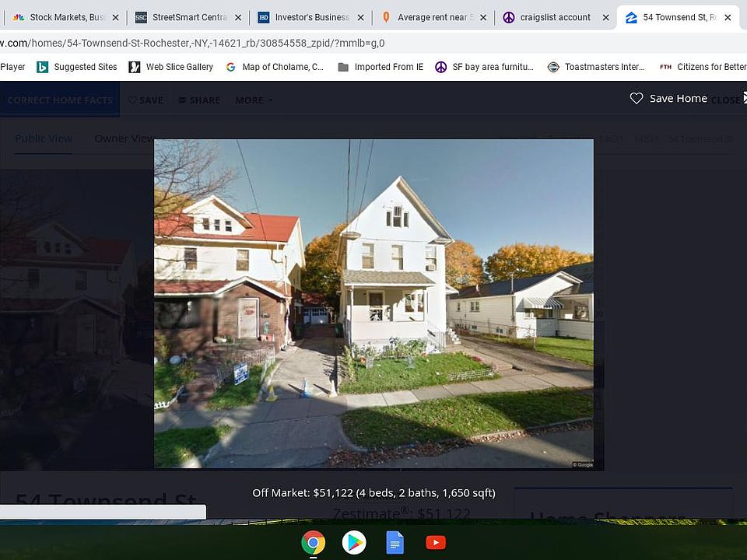Viewport: 747px width, 560px height.
Task: Expand the More dropdown menu
Action: click(254, 100)
